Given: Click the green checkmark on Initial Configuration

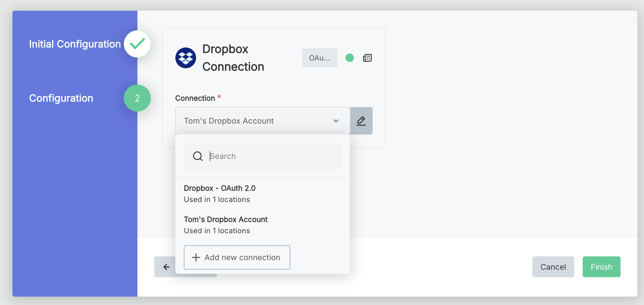Looking at the screenshot, I should coord(137,44).
